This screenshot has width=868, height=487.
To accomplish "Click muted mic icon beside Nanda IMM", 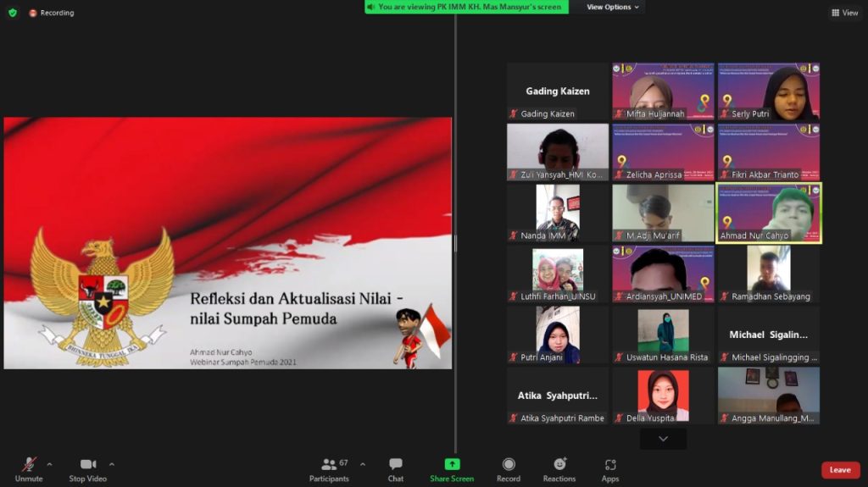I will (x=513, y=235).
